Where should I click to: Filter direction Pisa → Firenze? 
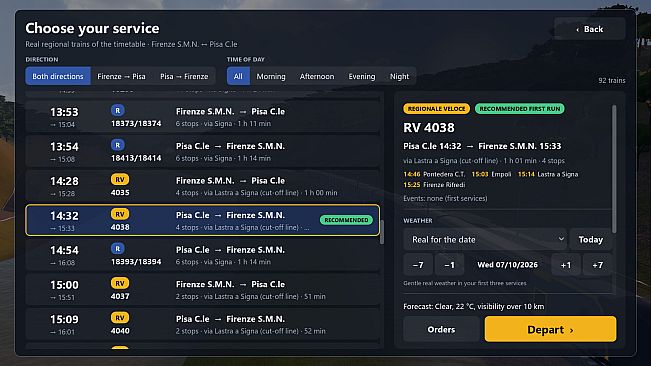tap(184, 76)
